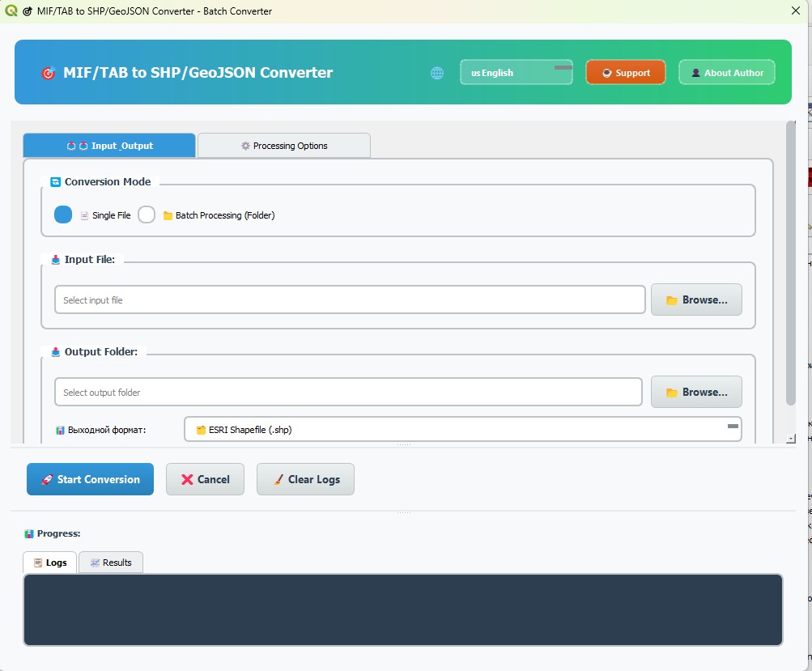The width and height of the screenshot is (812, 671).
Task: Click the globe language icon
Action: (437, 73)
